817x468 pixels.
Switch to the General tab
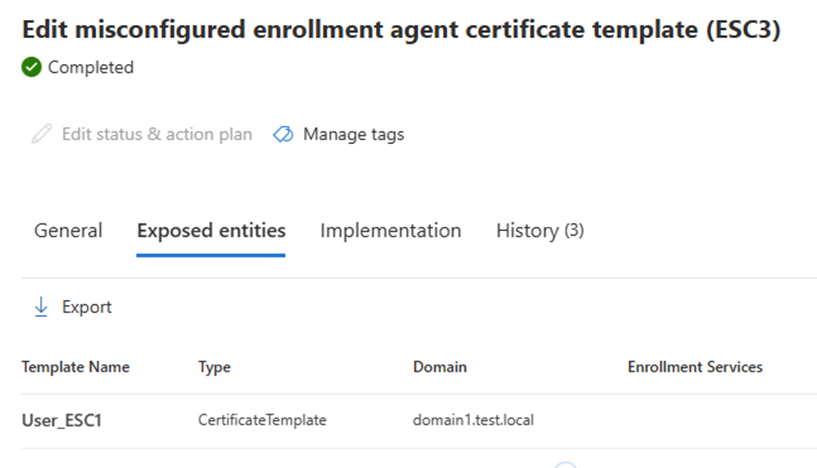click(68, 231)
